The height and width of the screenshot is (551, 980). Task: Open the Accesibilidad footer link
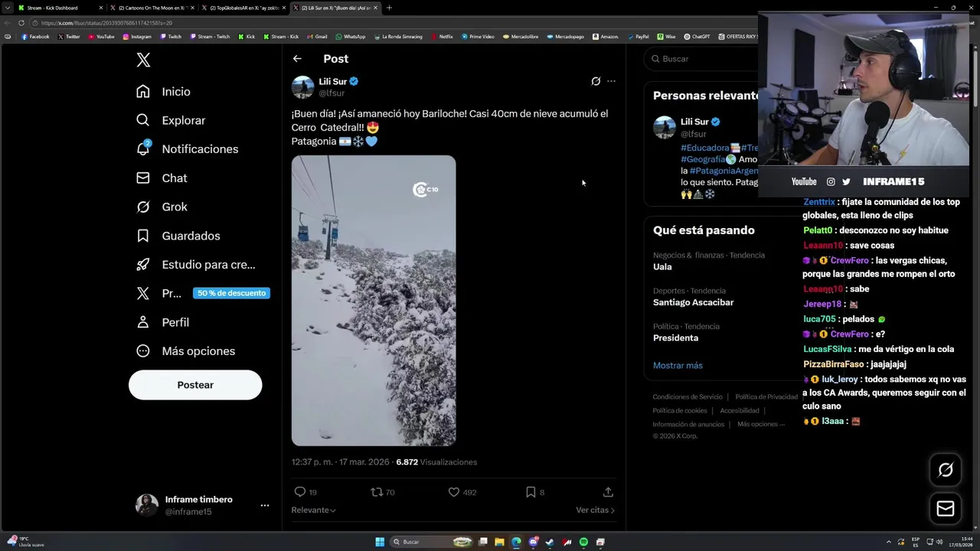740,411
